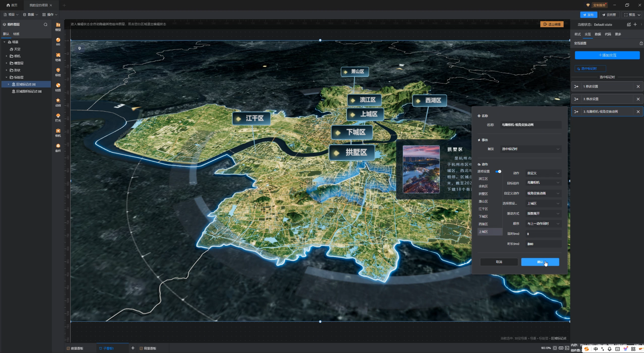Click the Sogou input method icon in tray

click(586, 349)
